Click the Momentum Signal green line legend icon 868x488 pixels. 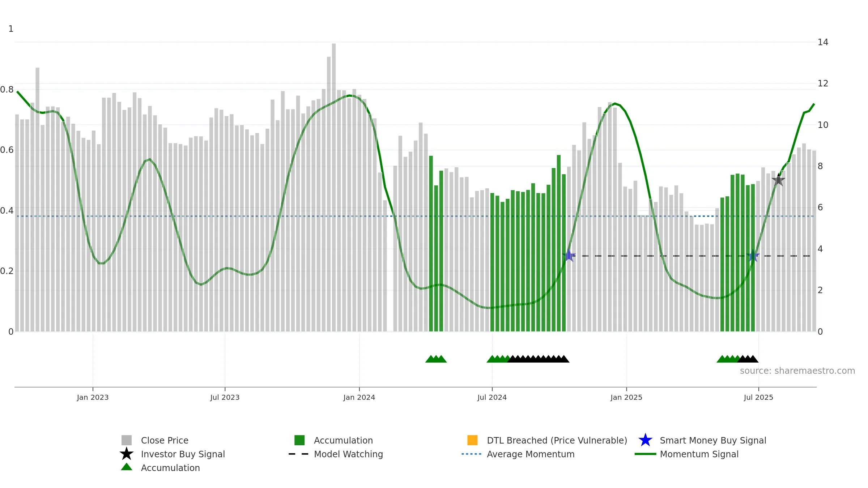point(645,454)
